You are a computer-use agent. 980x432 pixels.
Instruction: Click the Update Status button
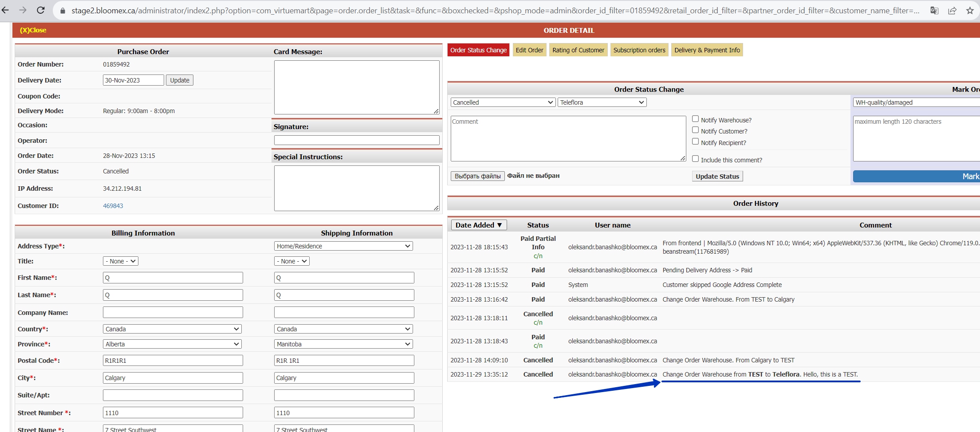coord(717,176)
